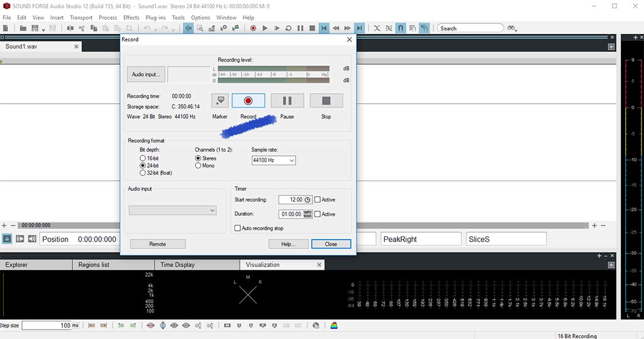Click the Help... button in Record dialog
644x339 pixels.
(288, 244)
